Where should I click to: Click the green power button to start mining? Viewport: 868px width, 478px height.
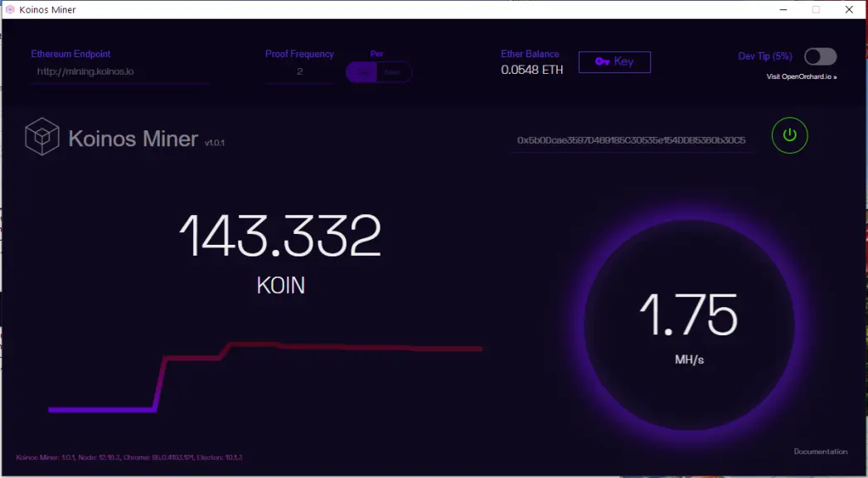pos(789,135)
